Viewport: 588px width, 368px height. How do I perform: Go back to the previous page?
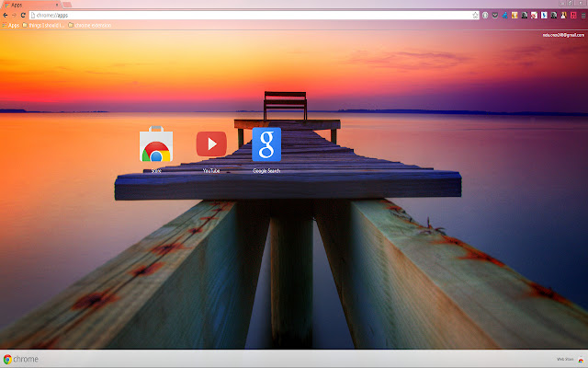point(6,15)
